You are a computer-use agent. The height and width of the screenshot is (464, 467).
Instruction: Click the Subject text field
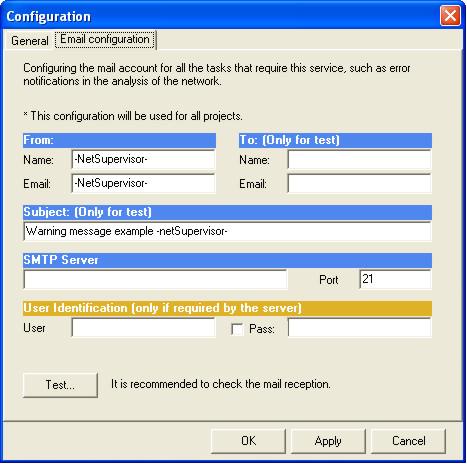point(227,231)
